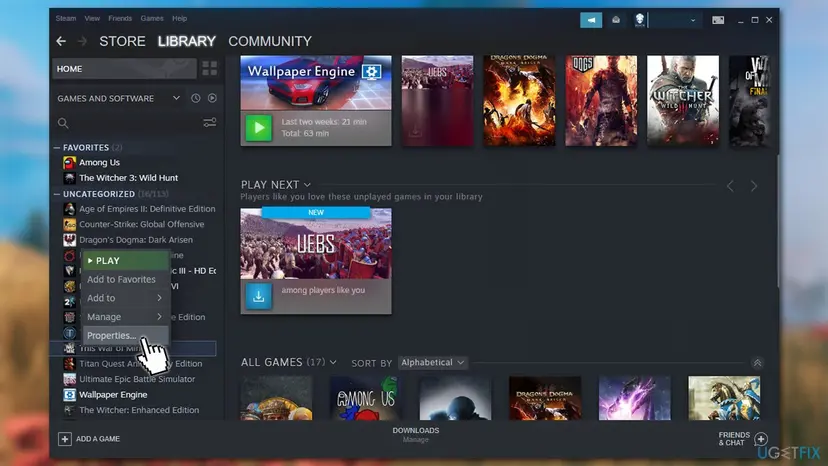Open the Help menu
Viewport: 828px width, 466px height.
(180, 18)
